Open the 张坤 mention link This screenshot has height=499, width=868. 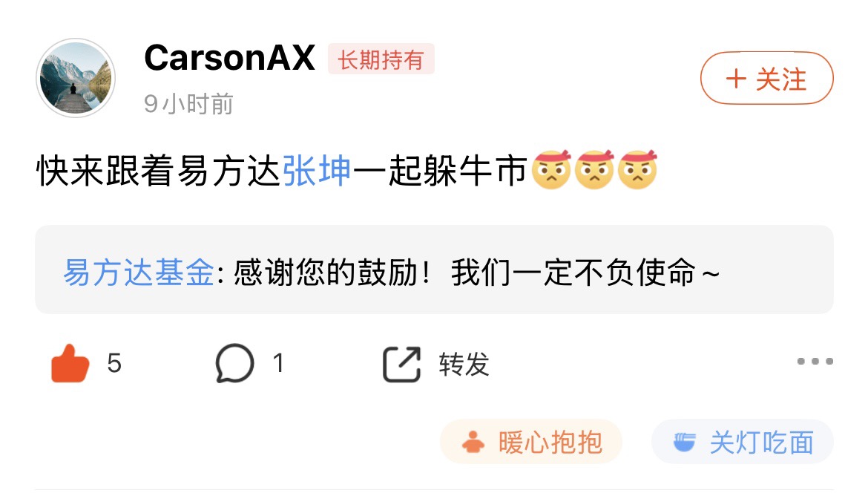point(317,170)
